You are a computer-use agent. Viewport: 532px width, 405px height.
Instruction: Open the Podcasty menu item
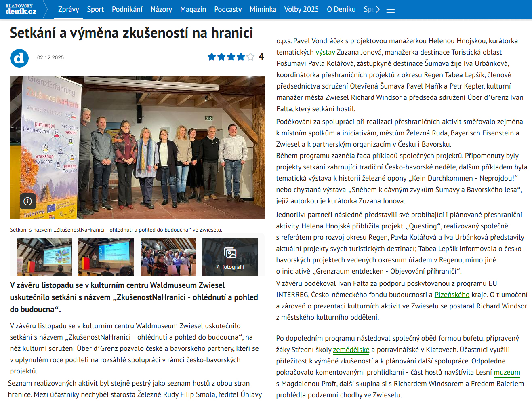tap(228, 9)
